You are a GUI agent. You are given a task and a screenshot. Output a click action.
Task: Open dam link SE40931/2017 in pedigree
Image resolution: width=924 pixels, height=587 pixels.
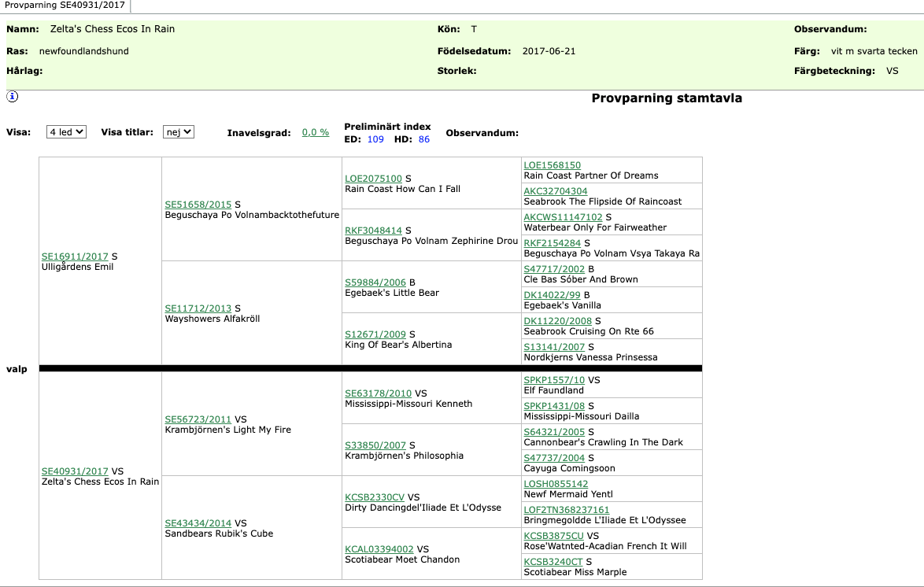75,471
